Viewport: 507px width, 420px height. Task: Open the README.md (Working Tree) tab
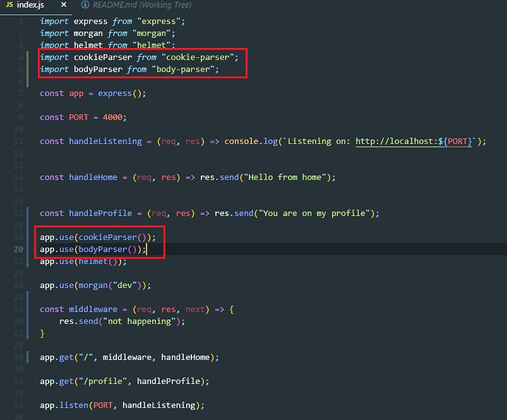(x=142, y=5)
